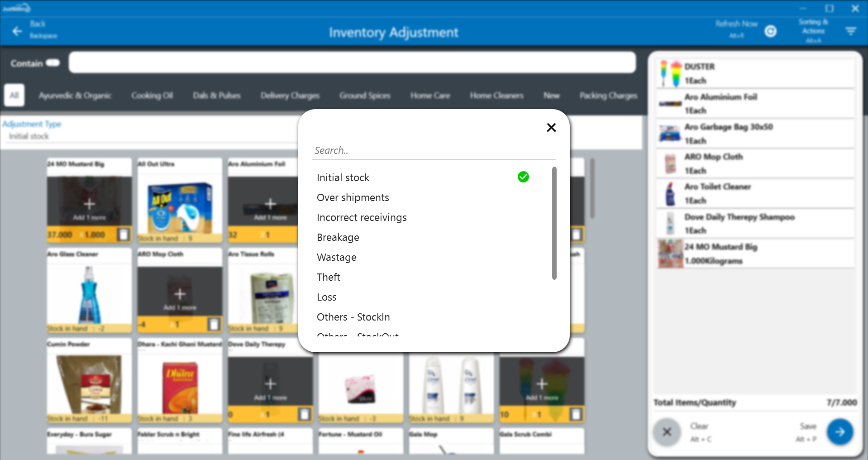
Task: Close the adjustment type popup
Action: point(551,128)
